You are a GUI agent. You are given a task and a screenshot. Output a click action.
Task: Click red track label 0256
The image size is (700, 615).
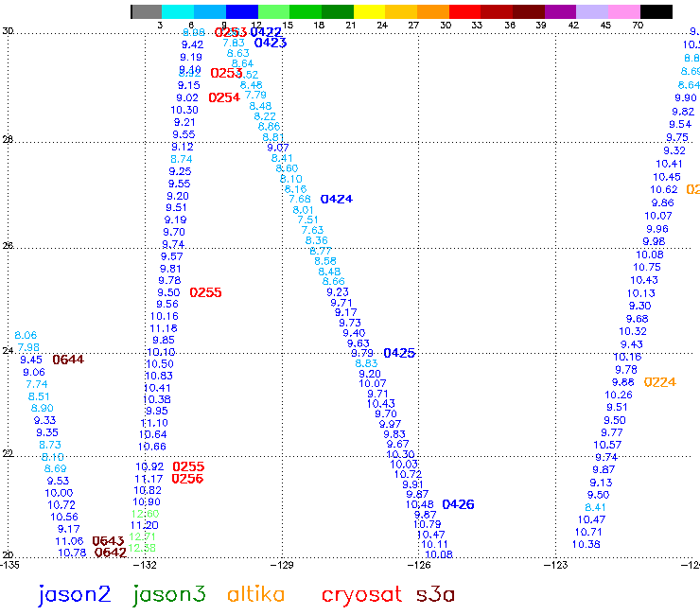[187, 479]
